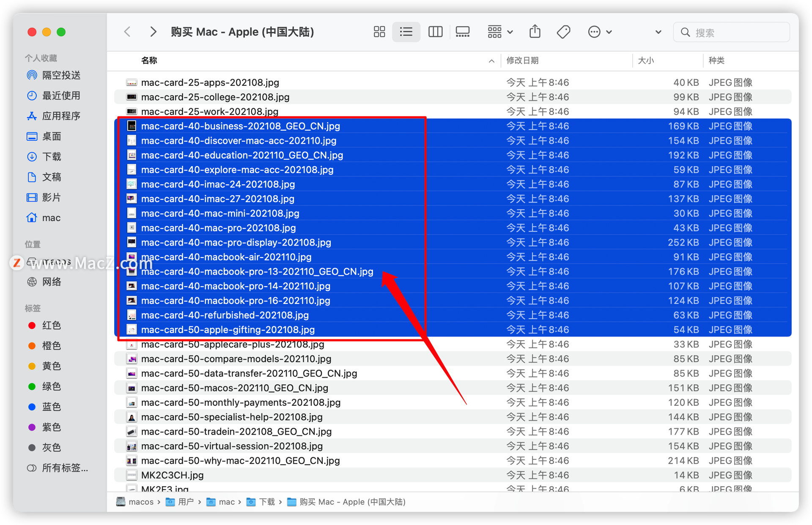
Task: Select file mac-card-40-mac-pro-display-202108.jpg
Action: 453,242
